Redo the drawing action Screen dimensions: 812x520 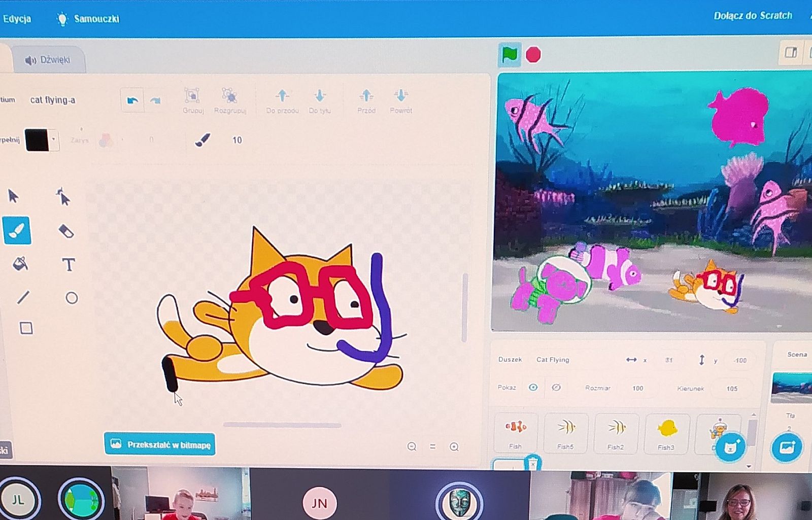[155, 101]
